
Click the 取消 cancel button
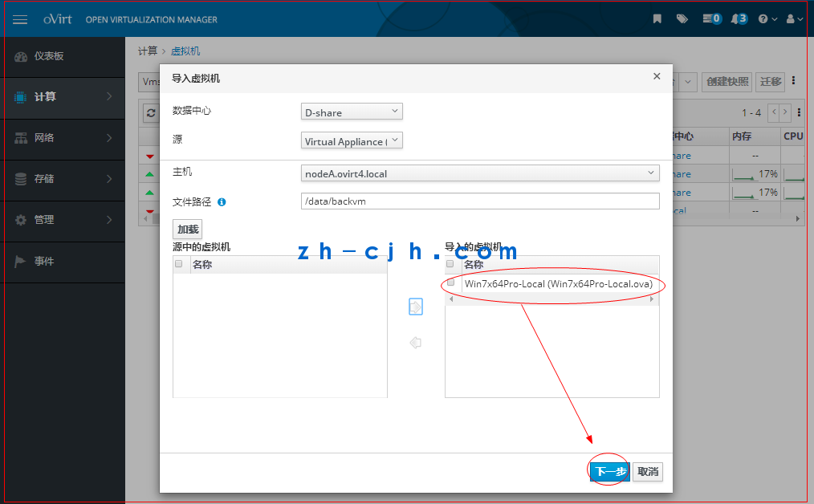point(648,471)
